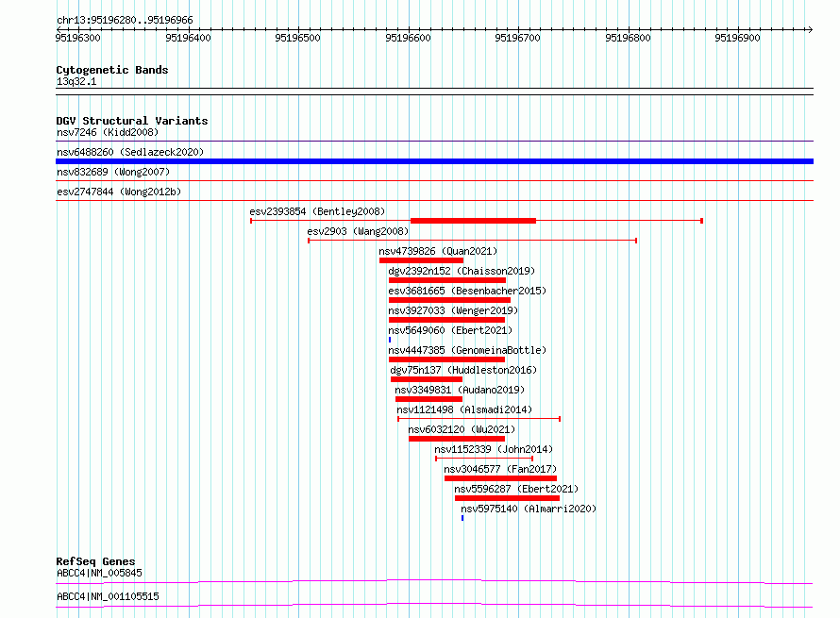Open the nsv3927033 (Wenger2019) red bar
Viewport: 840px width, 618px height.
(x=446, y=320)
